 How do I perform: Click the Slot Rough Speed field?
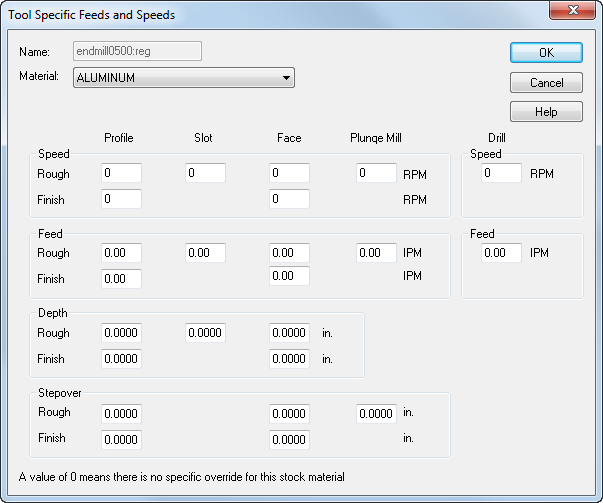tap(205, 174)
